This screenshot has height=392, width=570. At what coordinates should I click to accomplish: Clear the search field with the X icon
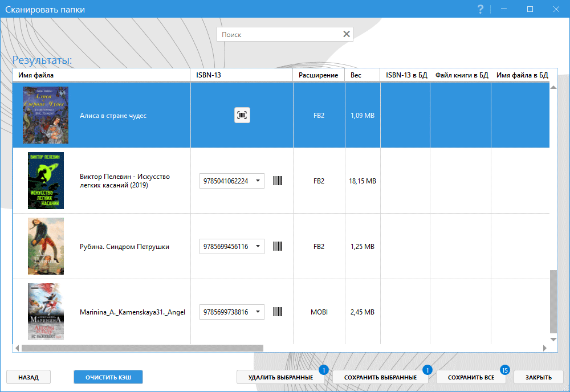click(x=346, y=34)
